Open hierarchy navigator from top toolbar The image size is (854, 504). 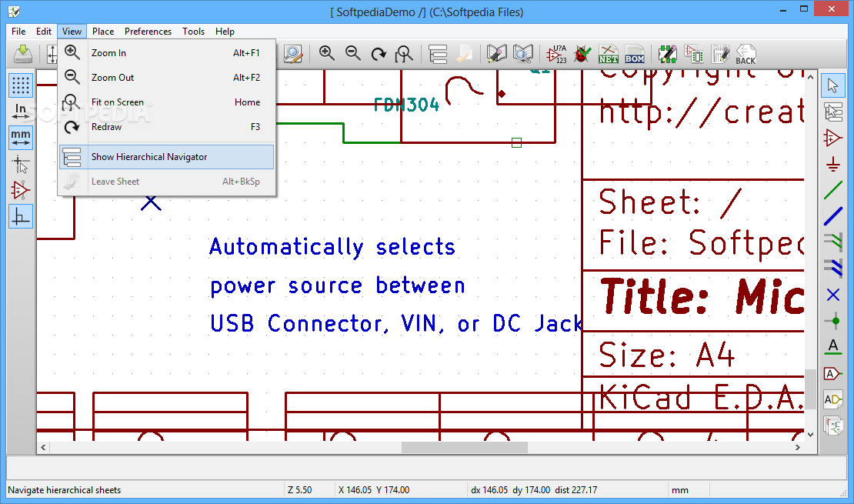[x=438, y=54]
